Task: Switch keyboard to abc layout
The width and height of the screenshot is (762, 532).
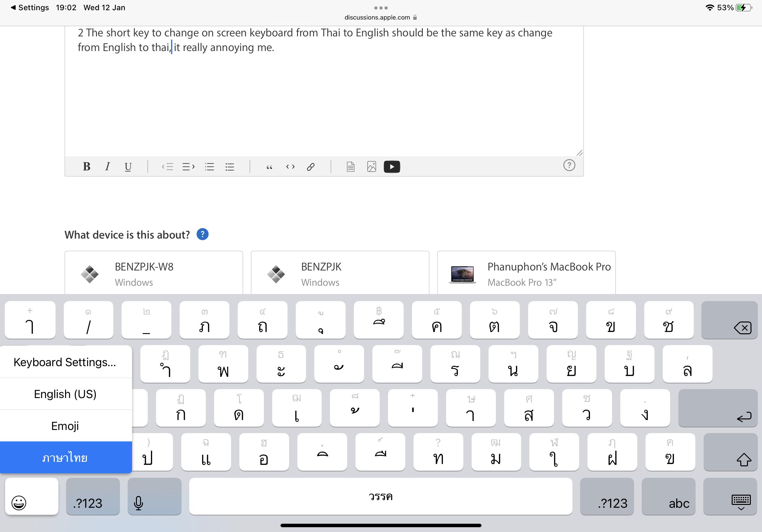Action: (x=668, y=497)
